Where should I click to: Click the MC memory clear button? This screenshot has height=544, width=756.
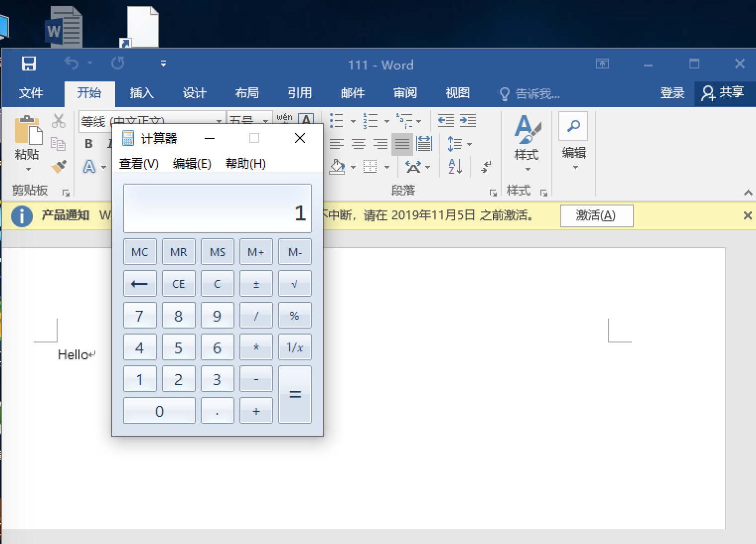140,252
